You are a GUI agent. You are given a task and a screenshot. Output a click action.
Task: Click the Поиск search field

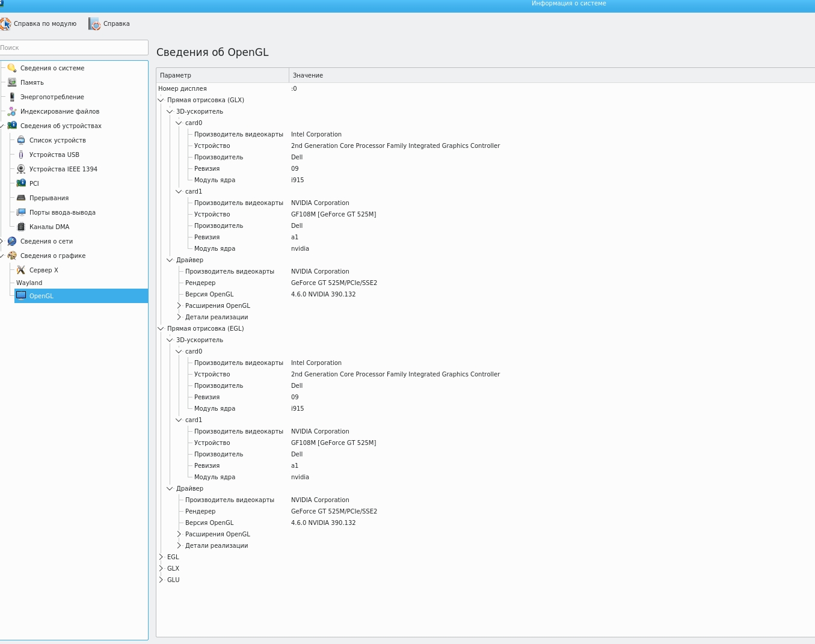click(x=73, y=48)
